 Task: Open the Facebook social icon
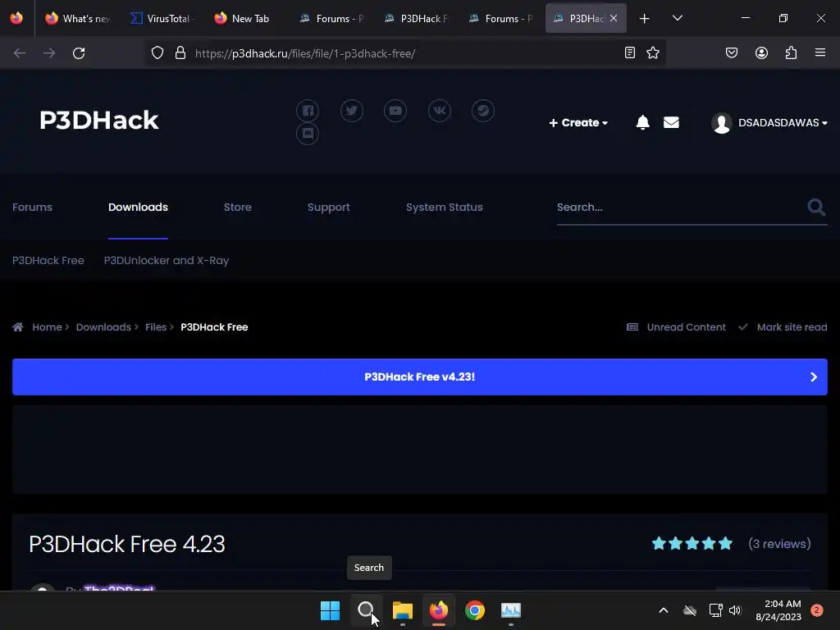[x=308, y=111]
